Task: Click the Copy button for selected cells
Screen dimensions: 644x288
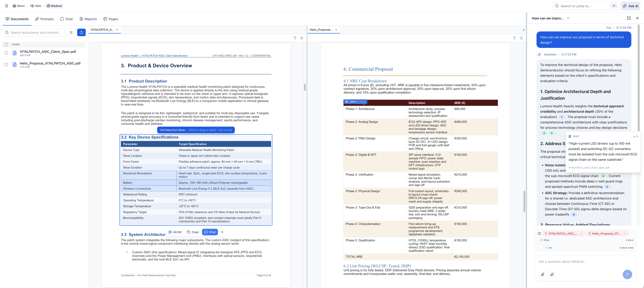Action: pos(193,232)
